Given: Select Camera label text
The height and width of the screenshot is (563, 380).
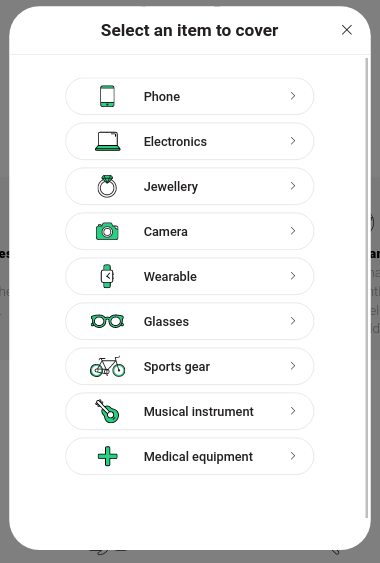Looking at the screenshot, I should (x=166, y=232).
